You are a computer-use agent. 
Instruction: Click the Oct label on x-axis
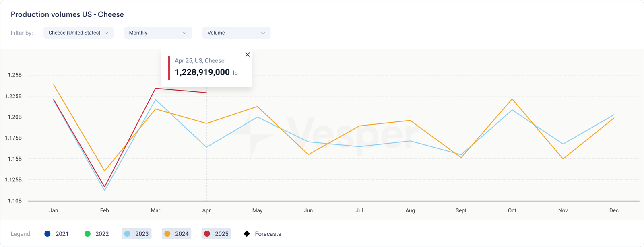point(512,210)
